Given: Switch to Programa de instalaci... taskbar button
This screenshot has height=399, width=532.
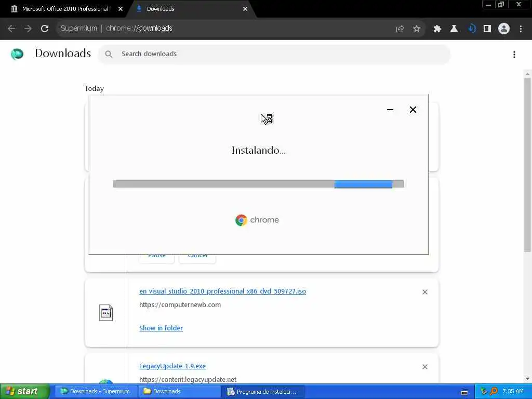Looking at the screenshot, I should (263, 392).
